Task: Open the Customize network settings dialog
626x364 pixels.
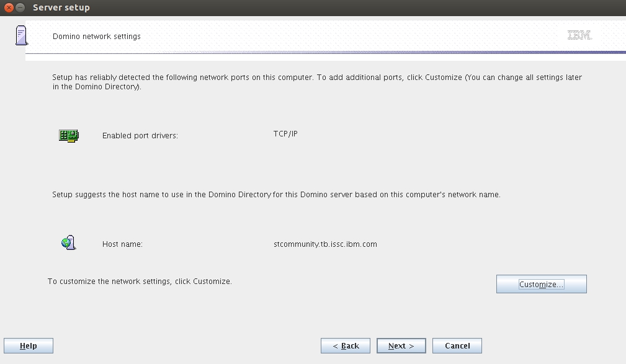Action: click(x=540, y=284)
